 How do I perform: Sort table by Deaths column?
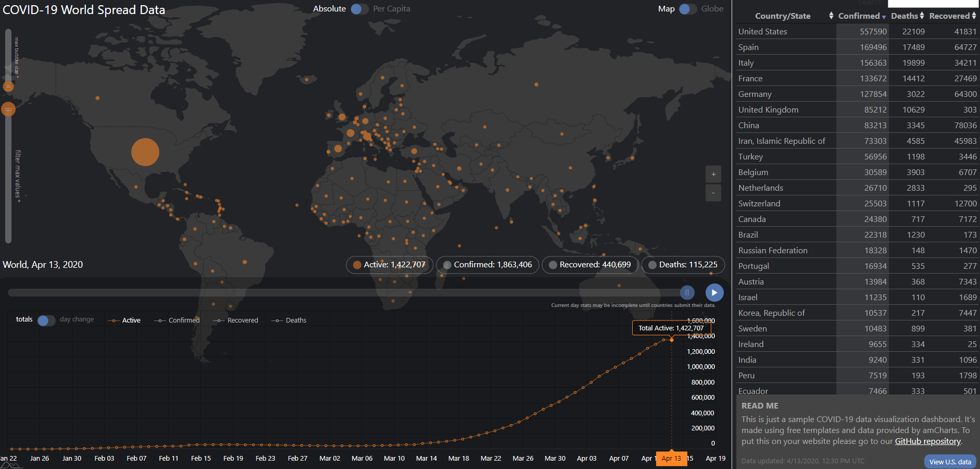pos(907,16)
